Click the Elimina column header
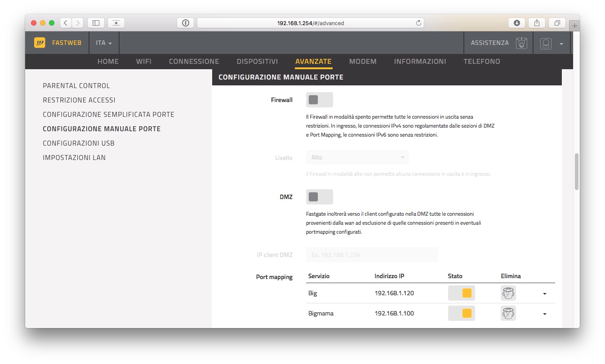Viewport: 605px width, 364px height. [x=511, y=276]
